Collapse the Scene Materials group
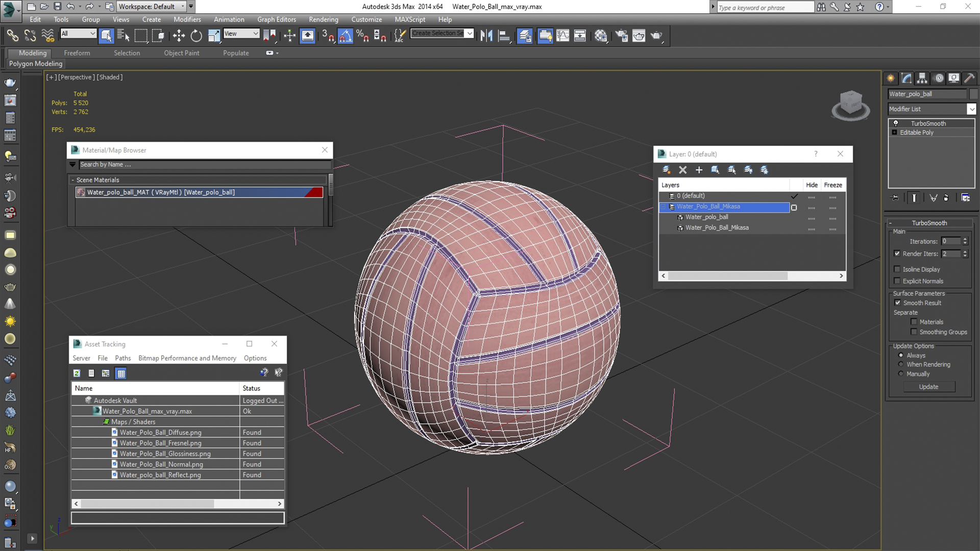This screenshot has height=551, width=980. tap(73, 180)
